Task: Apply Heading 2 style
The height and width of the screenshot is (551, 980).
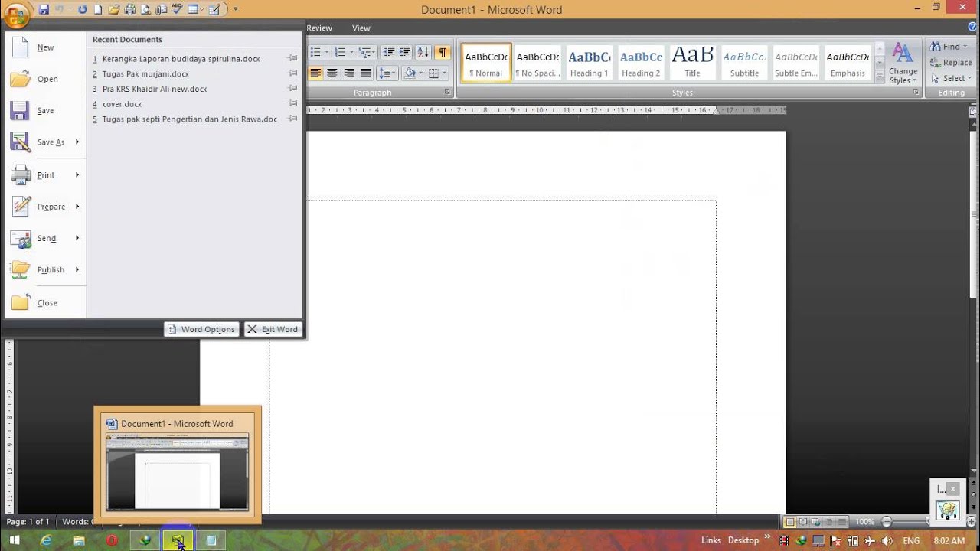Action: [x=641, y=62]
